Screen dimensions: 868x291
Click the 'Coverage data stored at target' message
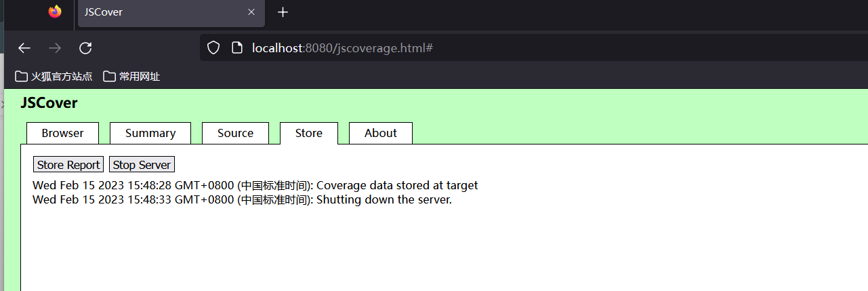coord(397,185)
